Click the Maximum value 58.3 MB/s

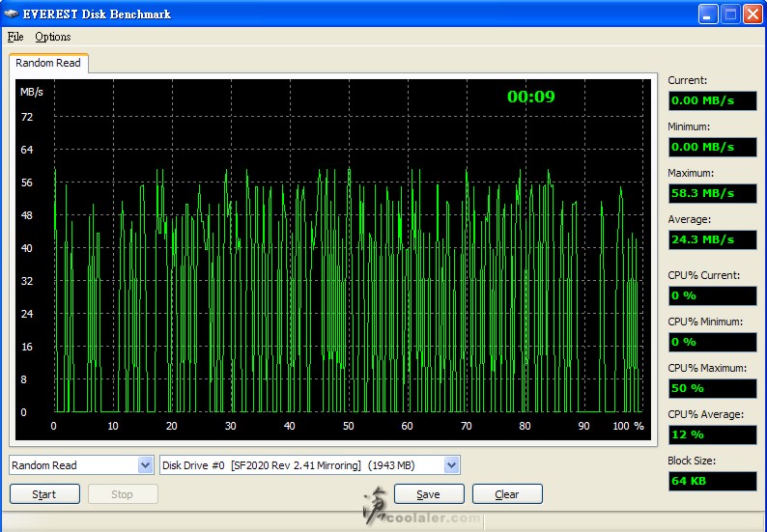(712, 193)
